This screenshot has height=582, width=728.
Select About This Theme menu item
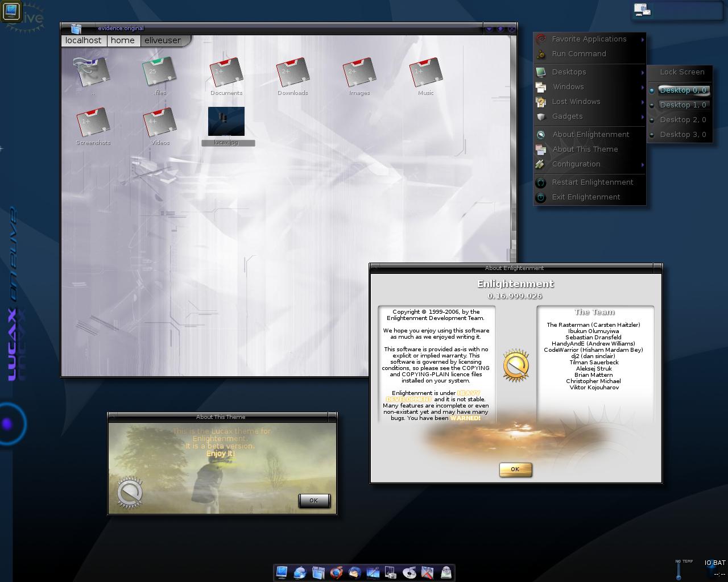[x=590, y=149]
